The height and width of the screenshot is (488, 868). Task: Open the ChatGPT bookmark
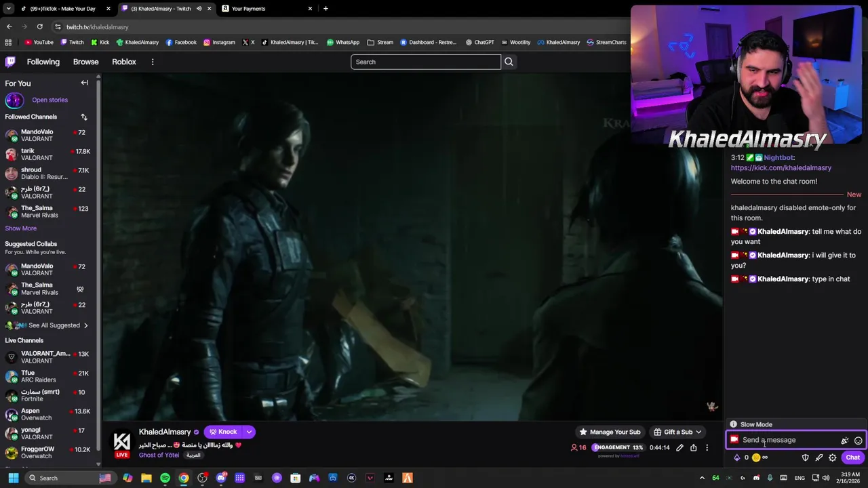479,42
